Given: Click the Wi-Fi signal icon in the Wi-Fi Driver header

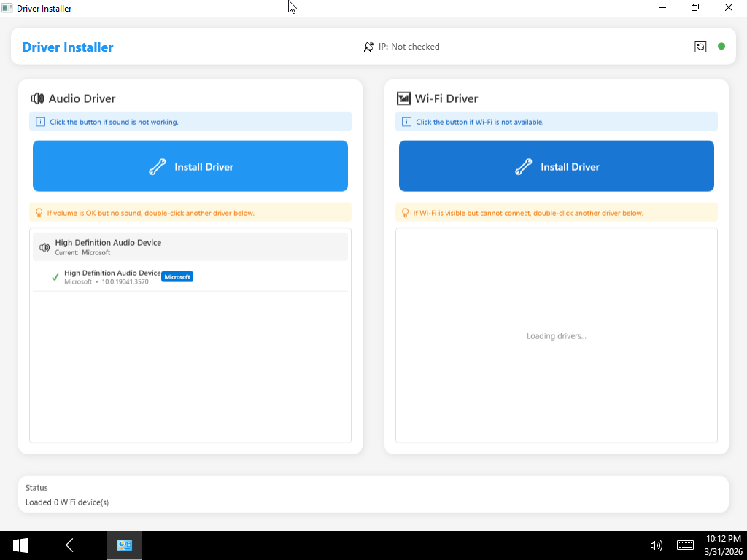Looking at the screenshot, I should click(x=403, y=98).
